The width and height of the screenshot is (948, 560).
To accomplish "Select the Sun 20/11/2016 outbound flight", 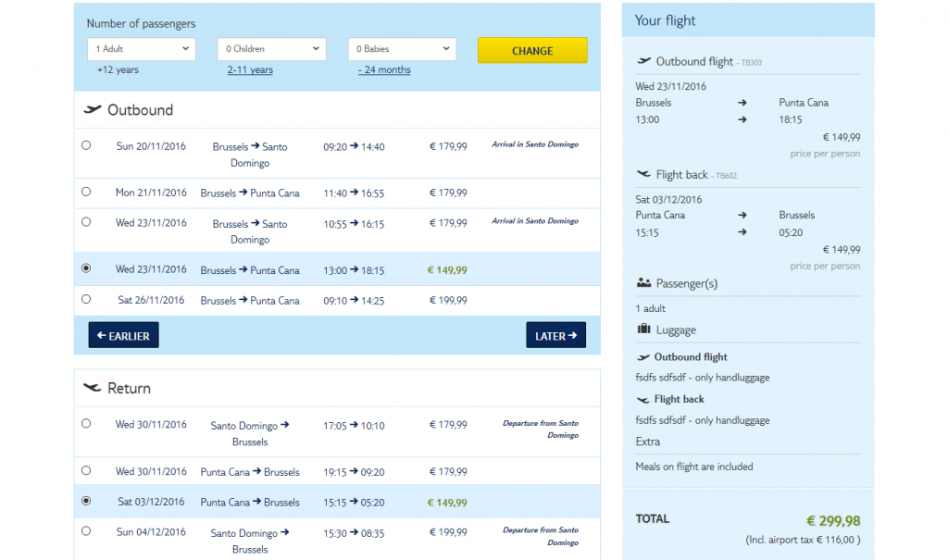I will (86, 145).
